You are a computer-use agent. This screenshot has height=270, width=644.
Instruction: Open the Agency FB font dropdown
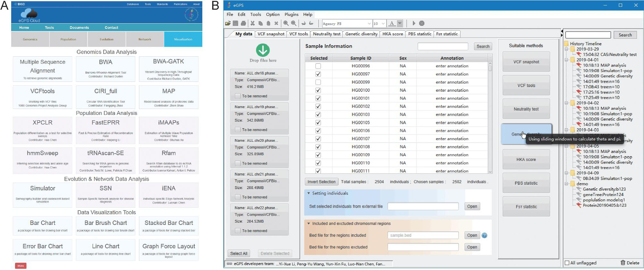[369, 24]
